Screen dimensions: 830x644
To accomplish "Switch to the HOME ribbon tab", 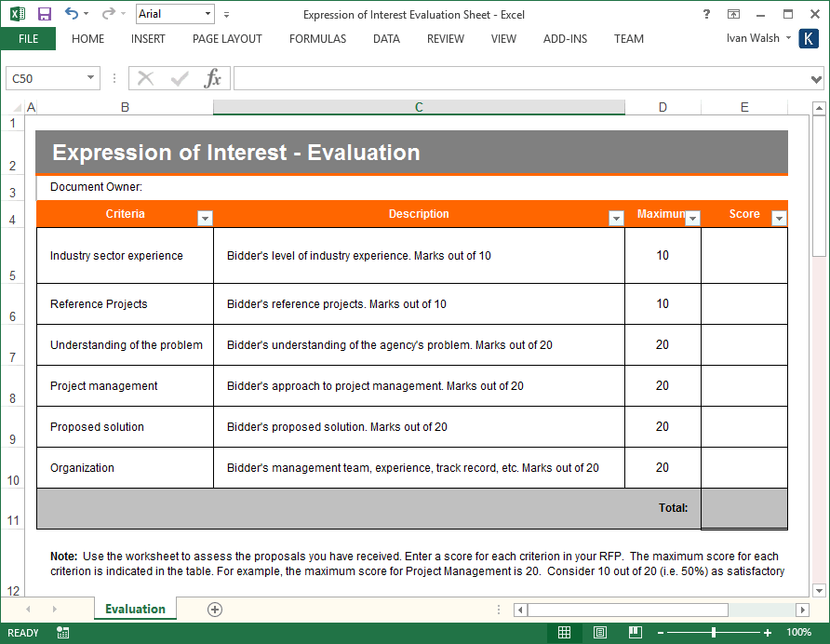I will pyautogui.click(x=87, y=39).
